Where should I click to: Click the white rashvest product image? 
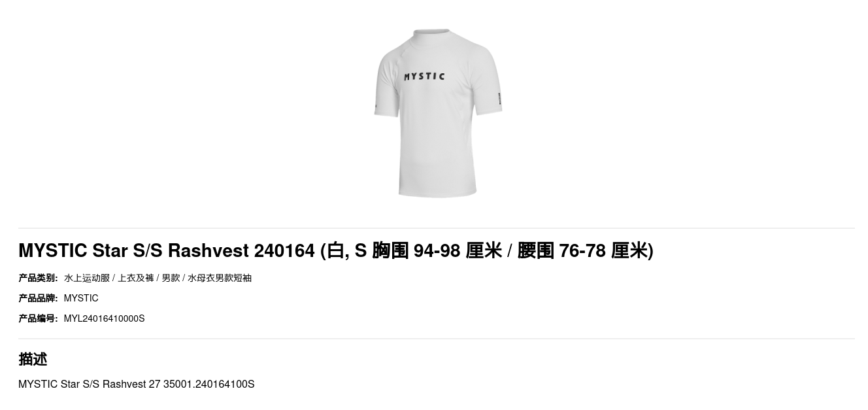pos(437,112)
